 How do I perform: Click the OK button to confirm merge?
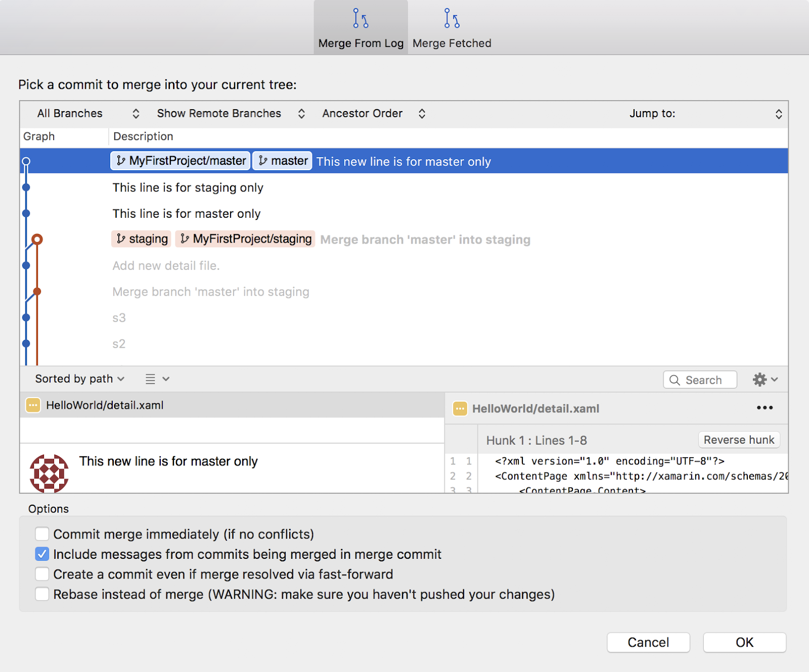(x=744, y=642)
